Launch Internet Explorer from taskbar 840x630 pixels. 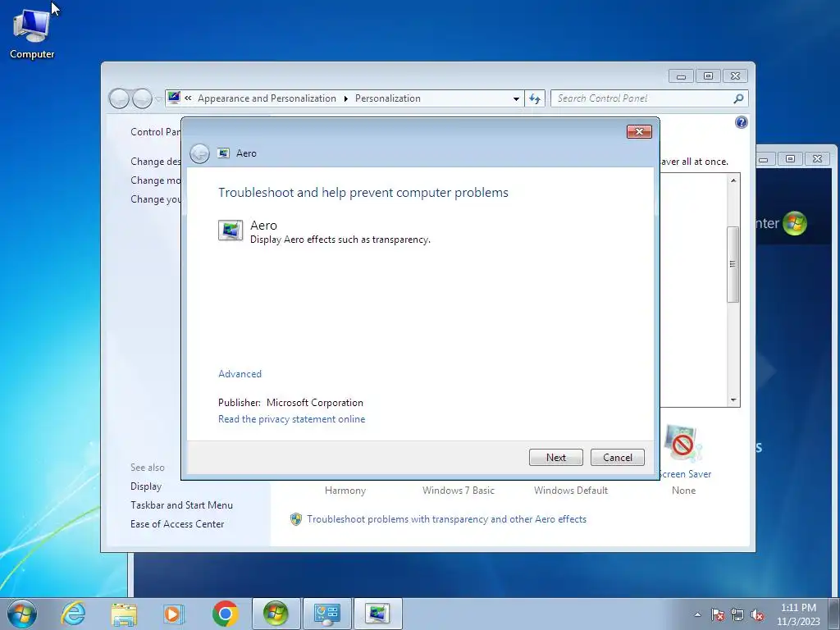[x=73, y=614]
